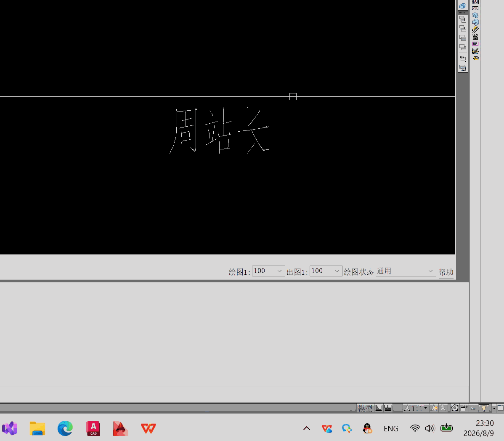This screenshot has height=441, width=504.
Task: Switch to 模型 model space button
Action: (365, 408)
